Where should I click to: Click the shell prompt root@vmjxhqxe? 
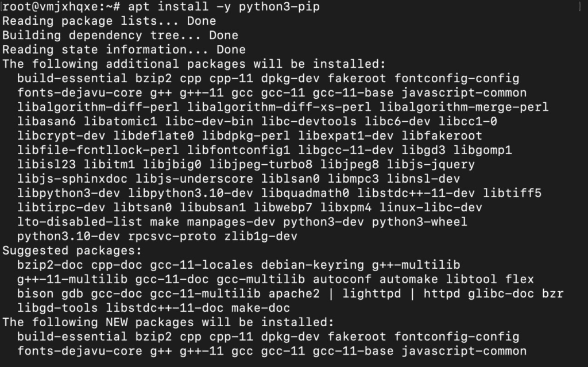51,7
